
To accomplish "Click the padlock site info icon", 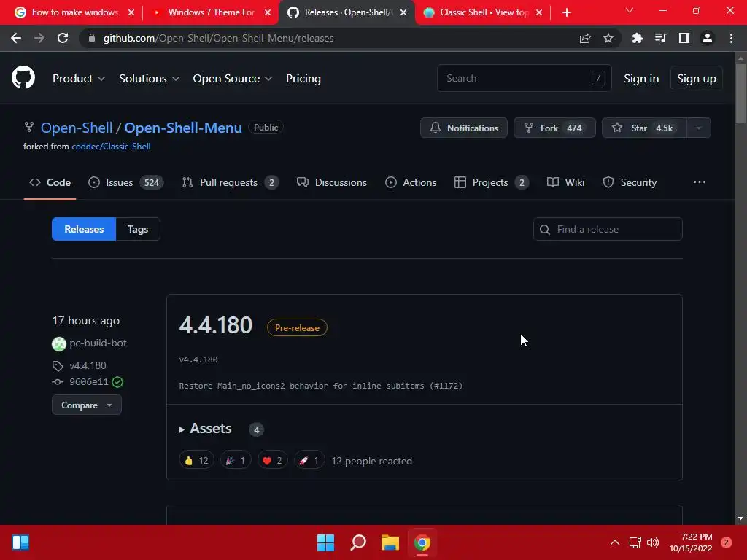I will pyautogui.click(x=92, y=38).
